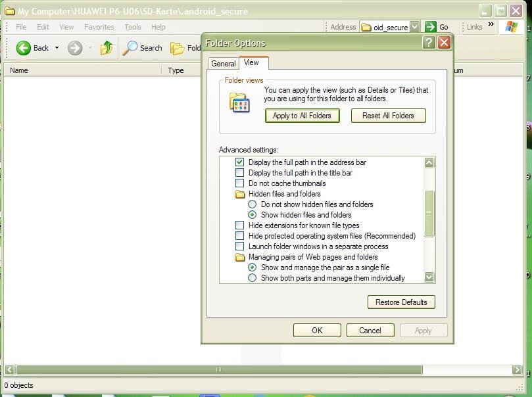Toggle the Folders pane toolbar icon
Image resolution: width=532 pixels, height=397 pixels.
(177, 49)
